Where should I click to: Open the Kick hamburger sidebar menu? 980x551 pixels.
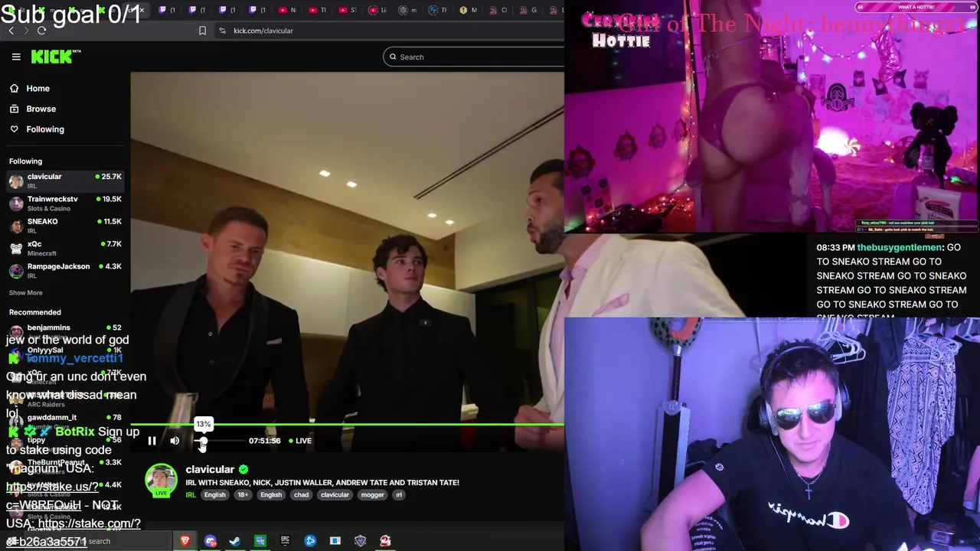click(16, 57)
